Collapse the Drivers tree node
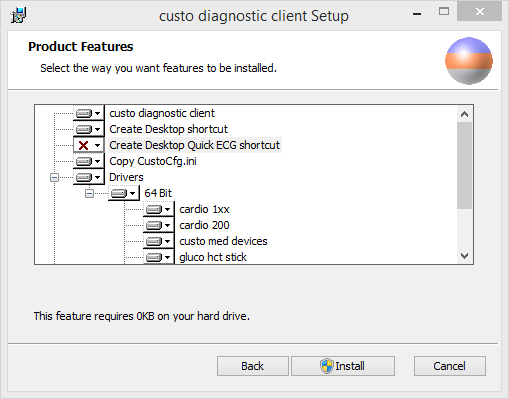 [54, 177]
